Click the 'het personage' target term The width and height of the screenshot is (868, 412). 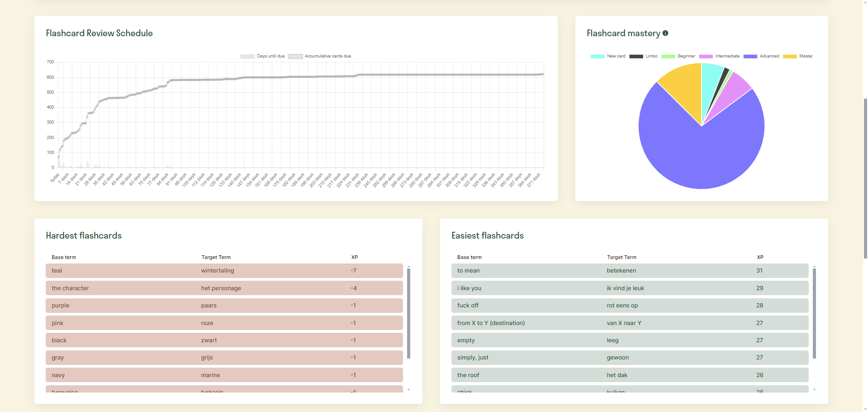221,288
